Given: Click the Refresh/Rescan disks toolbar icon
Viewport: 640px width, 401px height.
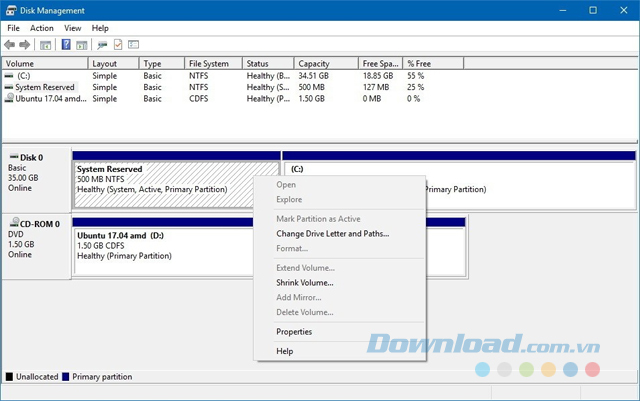Looking at the screenshot, I should point(102,45).
